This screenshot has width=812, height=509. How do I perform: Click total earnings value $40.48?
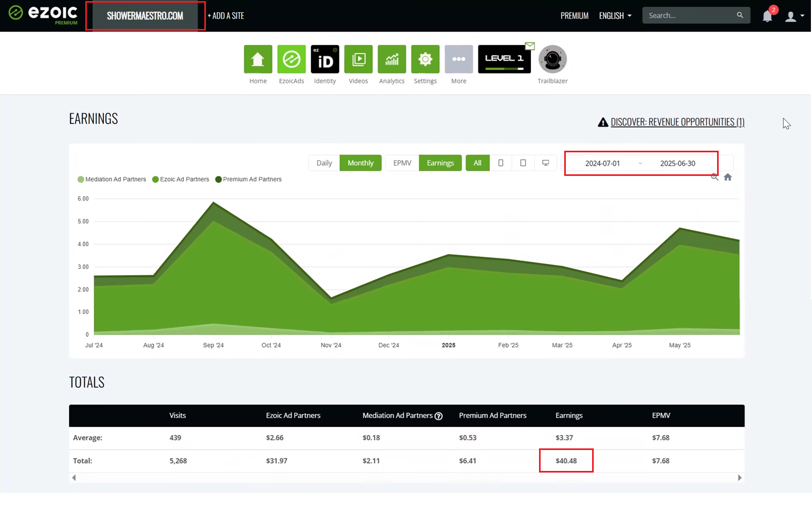566,461
